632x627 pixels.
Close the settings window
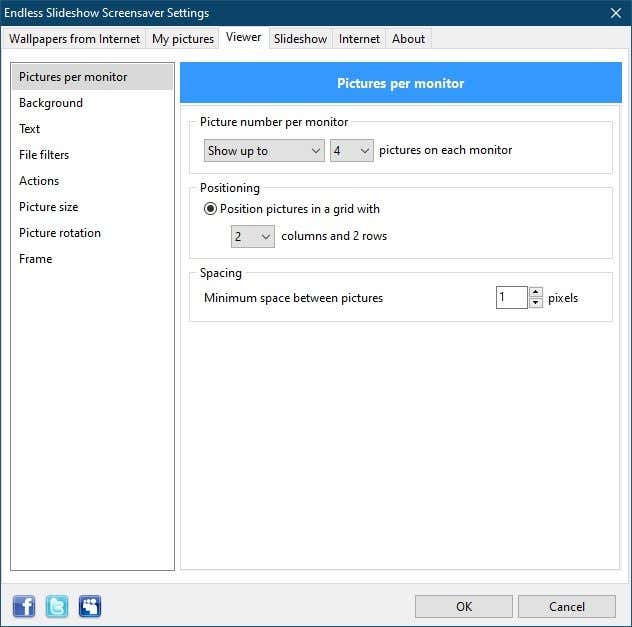615,13
